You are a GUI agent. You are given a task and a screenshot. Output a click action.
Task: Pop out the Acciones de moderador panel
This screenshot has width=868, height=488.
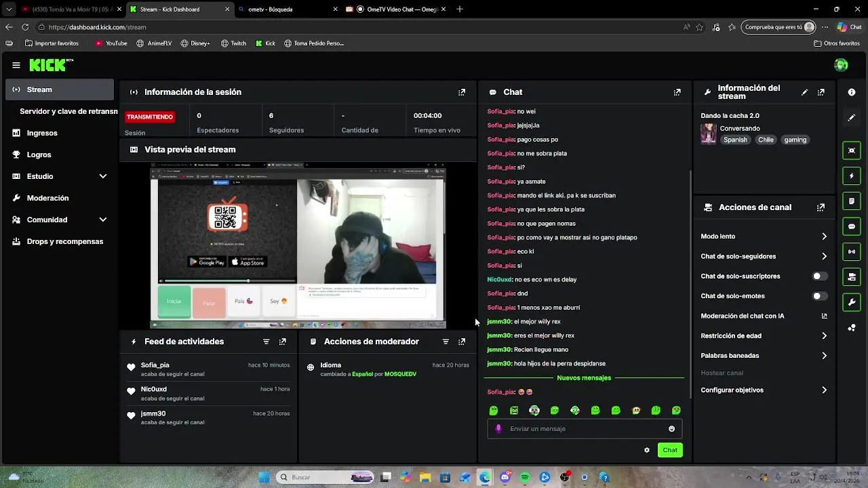pyautogui.click(x=462, y=342)
